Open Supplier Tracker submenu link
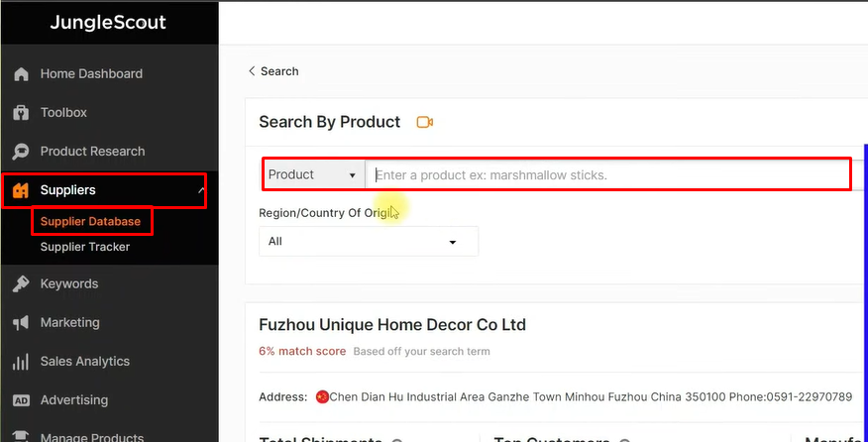868x442 pixels. (84, 247)
